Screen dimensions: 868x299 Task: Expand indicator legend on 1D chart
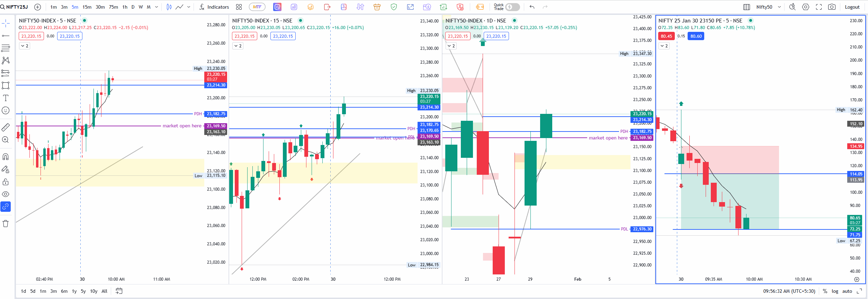(451, 46)
